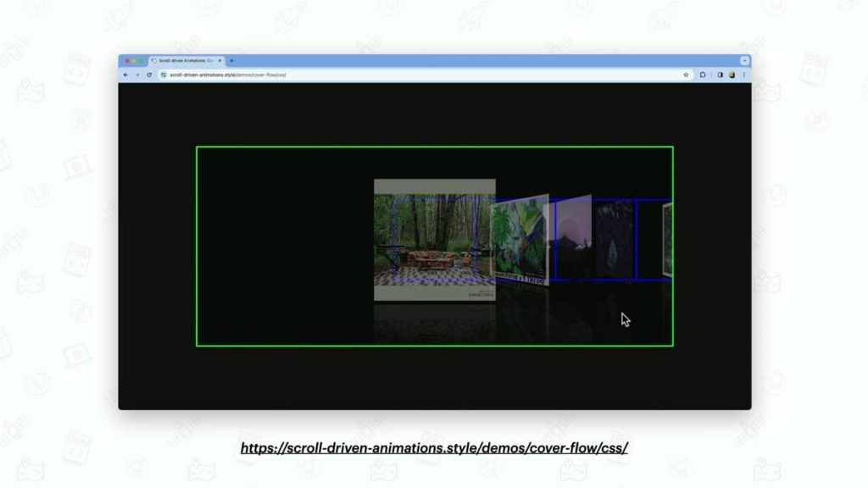Reload the cover-flow demo page
The height and width of the screenshot is (488, 868).
coord(149,75)
